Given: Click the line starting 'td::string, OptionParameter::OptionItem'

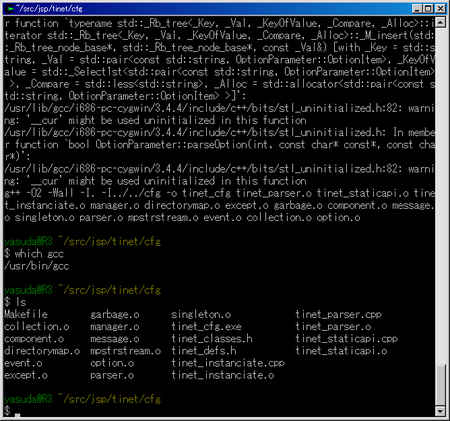Looking at the screenshot, I should [125, 96].
